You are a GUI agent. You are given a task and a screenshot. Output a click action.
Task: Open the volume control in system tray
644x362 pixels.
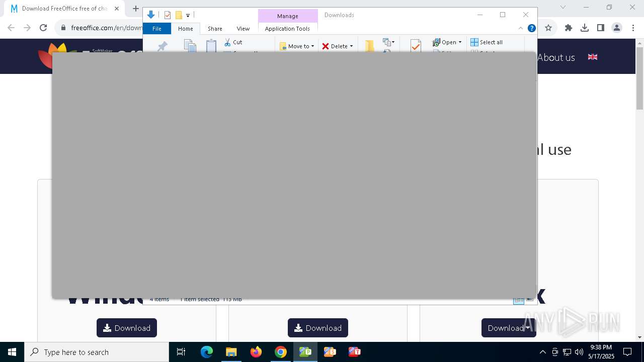click(579, 352)
